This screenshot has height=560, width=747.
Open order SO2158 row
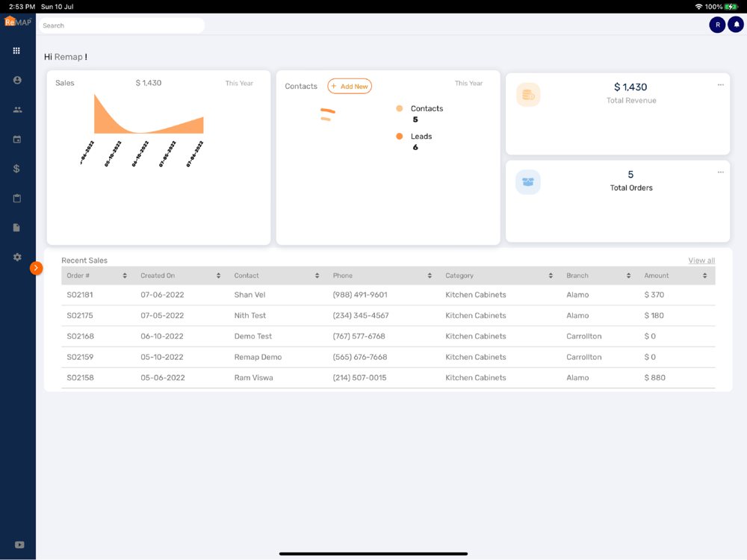coord(388,378)
